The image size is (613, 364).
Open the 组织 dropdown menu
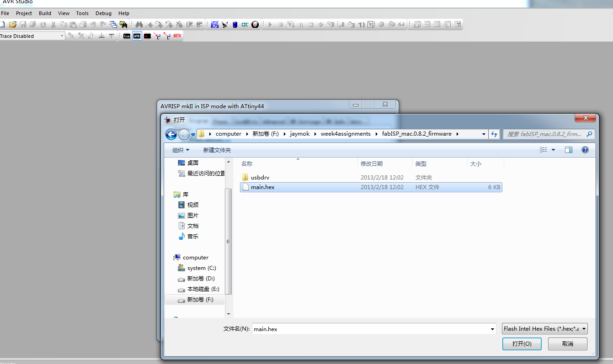point(181,150)
